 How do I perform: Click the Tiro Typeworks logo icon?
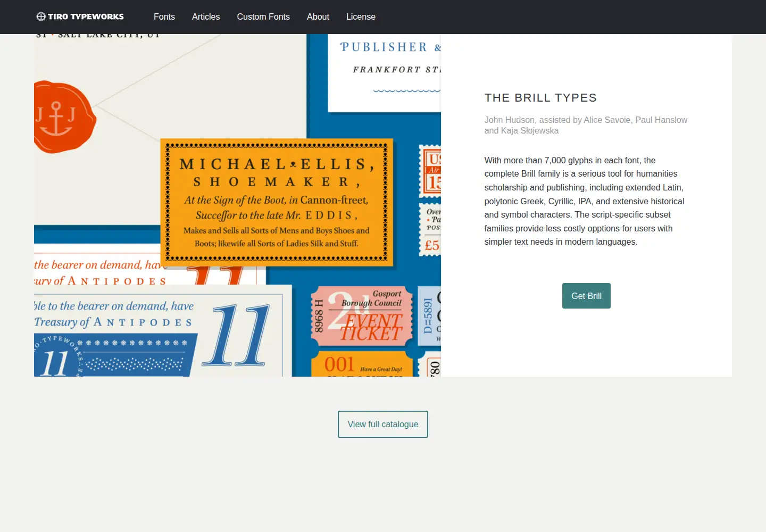(x=41, y=16)
